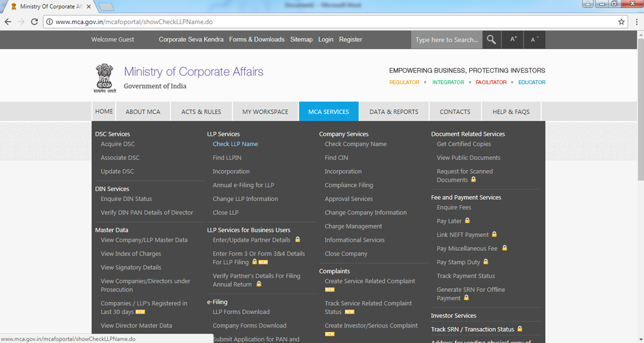This screenshot has height=343, width=644.
Task: Open the Sitemap link
Action: tap(301, 39)
